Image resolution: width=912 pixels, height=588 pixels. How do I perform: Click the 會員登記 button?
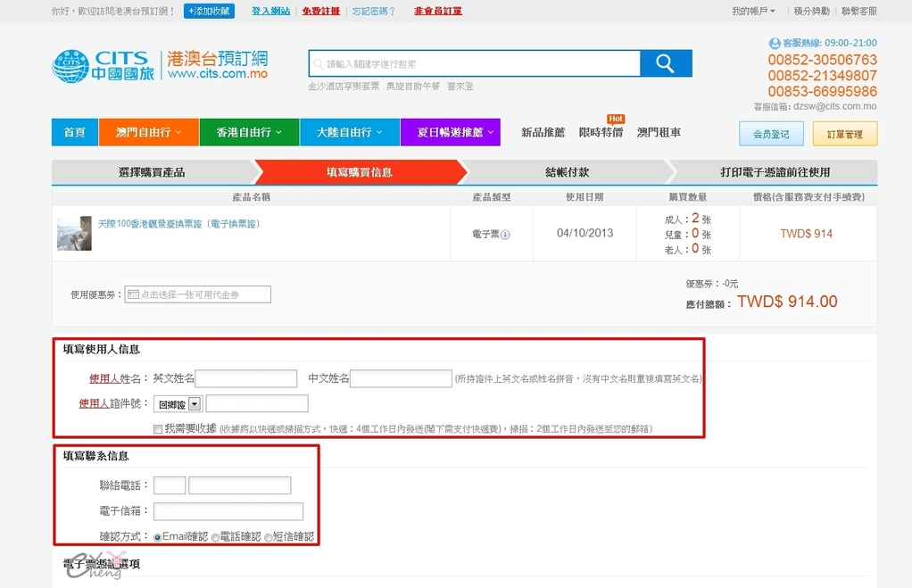(771, 134)
